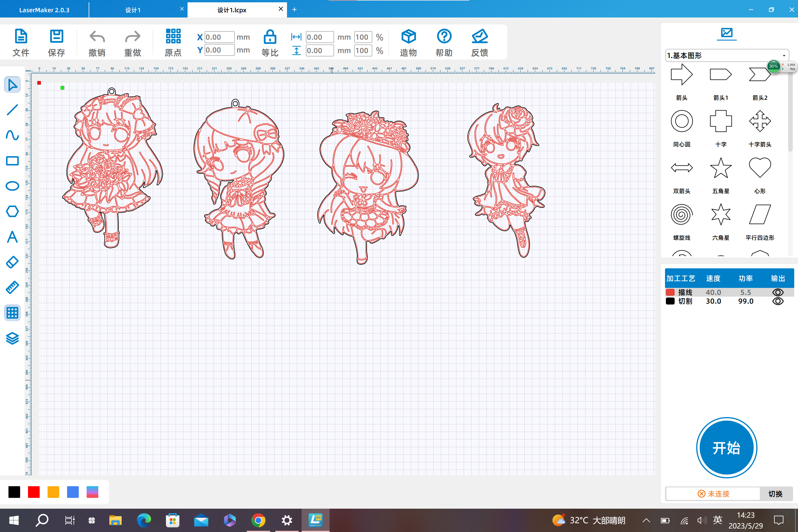Open the layers stack tool
This screenshot has height=532, width=798.
tap(13, 338)
